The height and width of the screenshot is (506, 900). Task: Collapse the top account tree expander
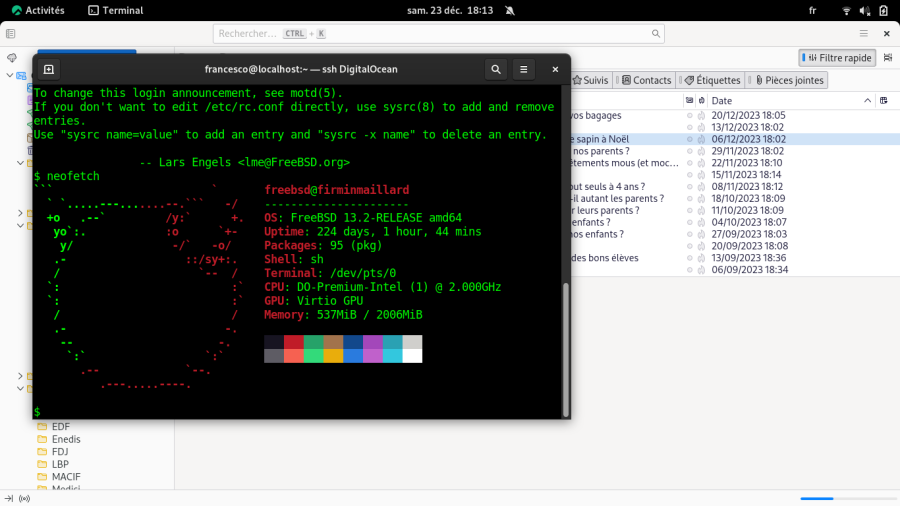click(9, 75)
